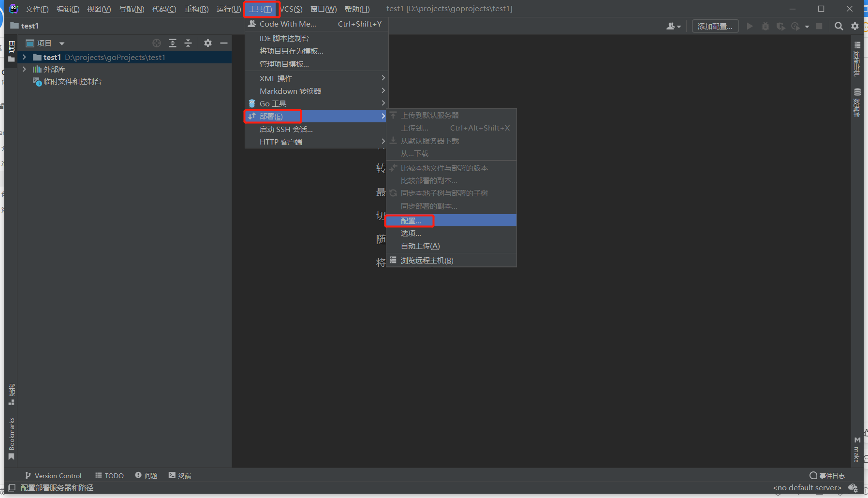The image size is (868, 498).
Task: Open the Bookmarks side tool window
Action: 12,439
